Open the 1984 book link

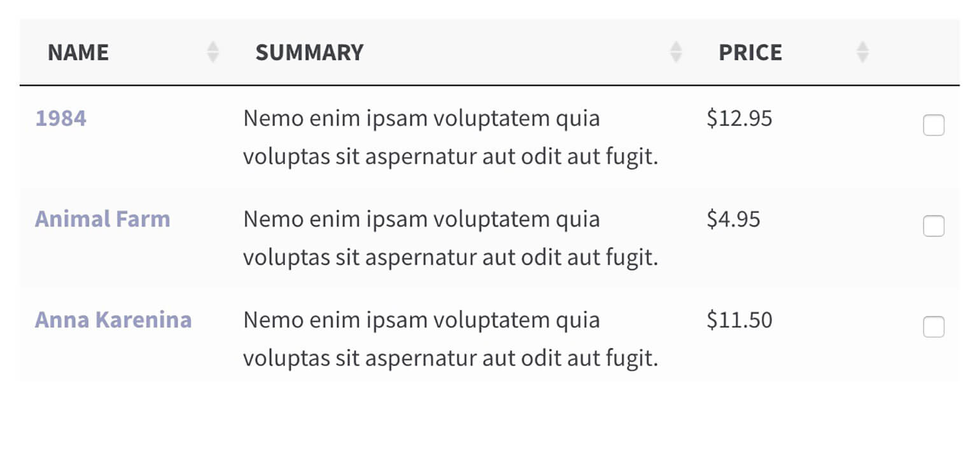(60, 118)
